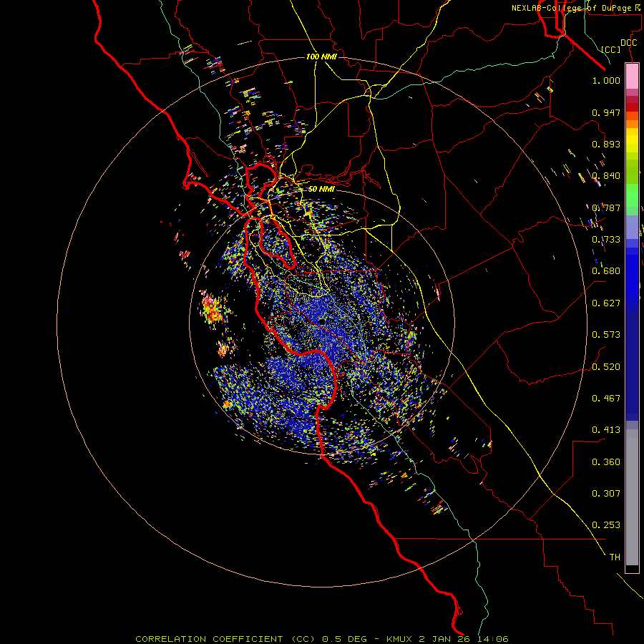Screen dimensions: 644x644
Task: Click the yellow segment of the color bar
Action: [632, 140]
